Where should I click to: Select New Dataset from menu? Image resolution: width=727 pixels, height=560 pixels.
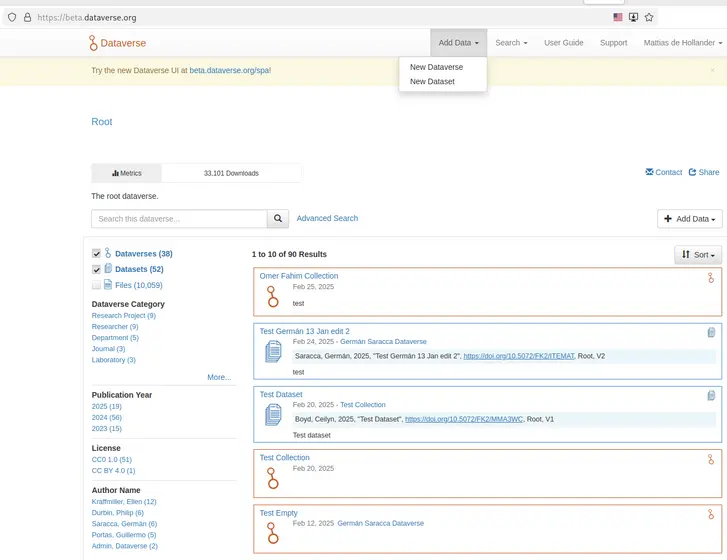[x=432, y=82]
